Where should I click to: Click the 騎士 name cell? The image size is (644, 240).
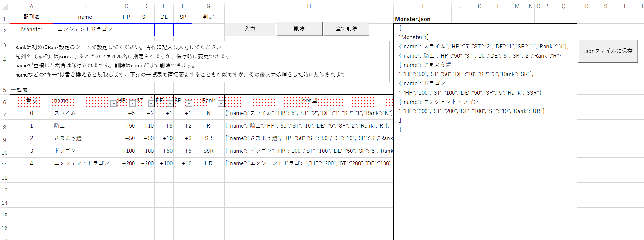click(85, 126)
